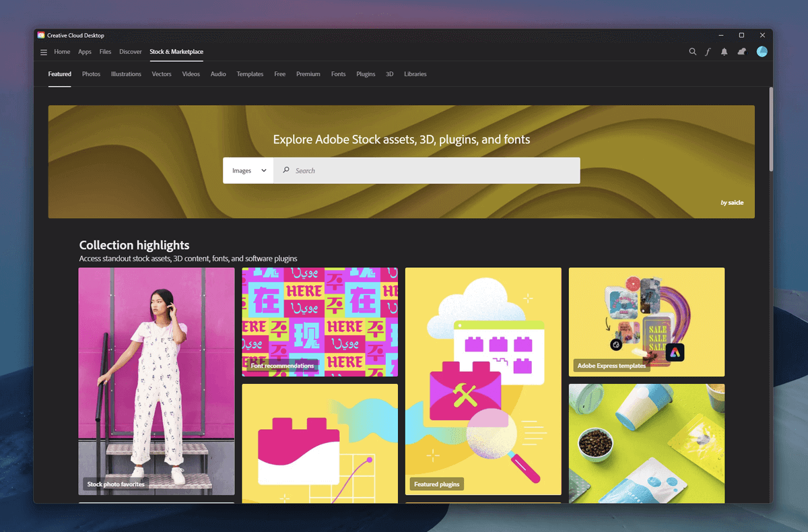Viewport: 808px width, 532px height.
Task: Click the Search input field
Action: (x=427, y=170)
